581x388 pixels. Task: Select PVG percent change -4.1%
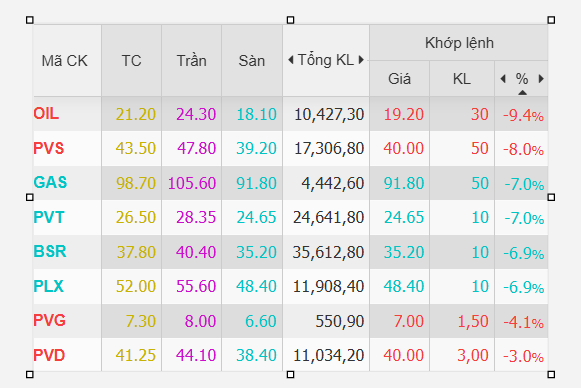(x=524, y=322)
